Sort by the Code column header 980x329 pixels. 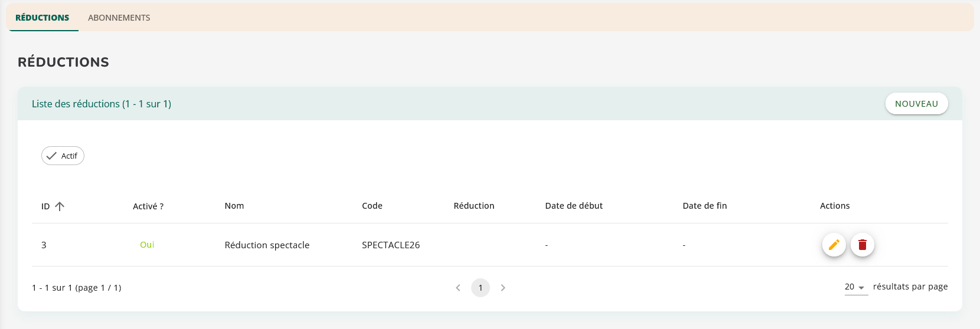tap(372, 206)
